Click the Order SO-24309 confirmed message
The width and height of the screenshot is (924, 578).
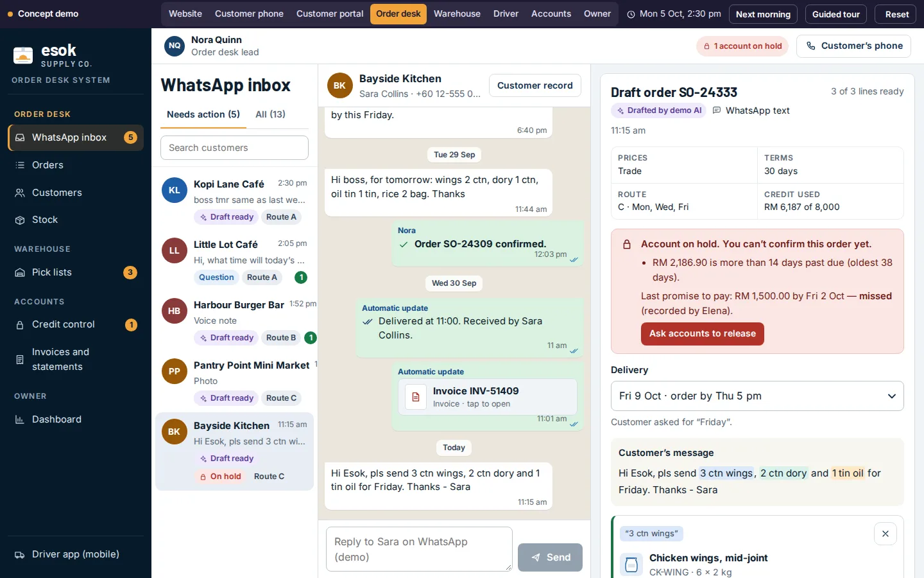488,244
